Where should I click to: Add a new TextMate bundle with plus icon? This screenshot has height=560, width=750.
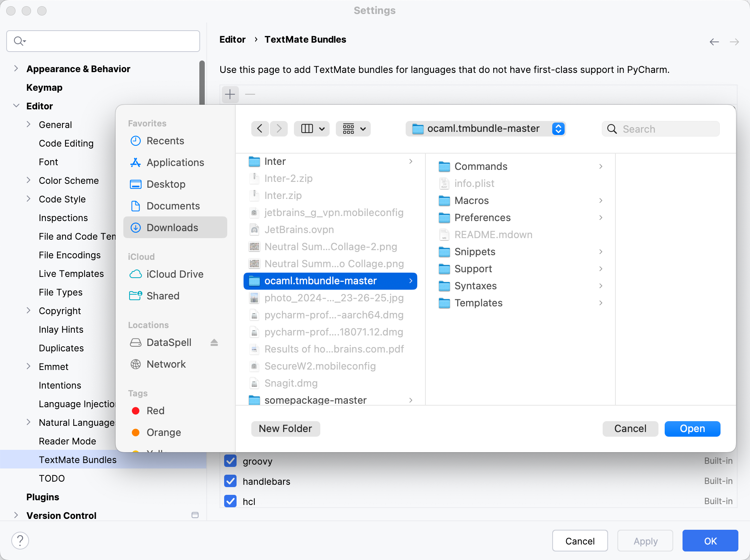230,94
